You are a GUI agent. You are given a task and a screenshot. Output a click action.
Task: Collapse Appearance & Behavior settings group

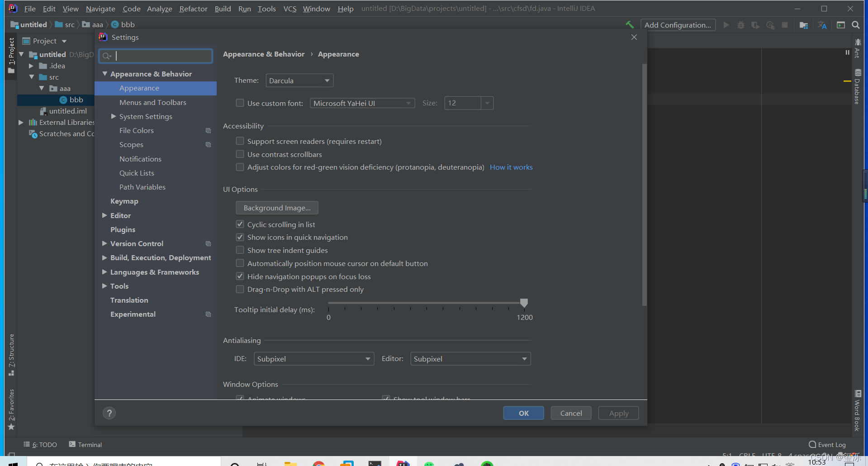[x=105, y=74]
